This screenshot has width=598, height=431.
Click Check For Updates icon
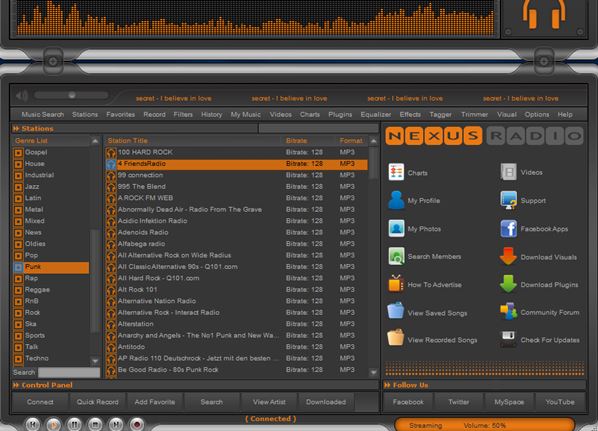click(x=508, y=339)
